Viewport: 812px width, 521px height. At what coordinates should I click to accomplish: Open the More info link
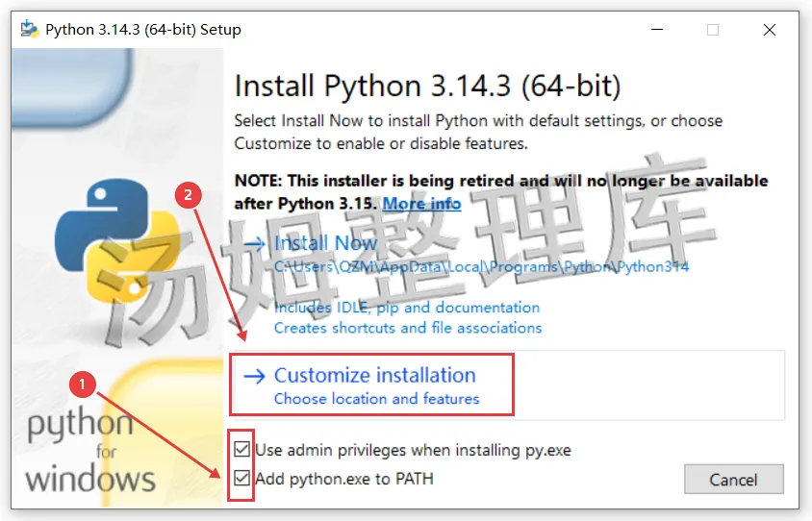point(421,204)
